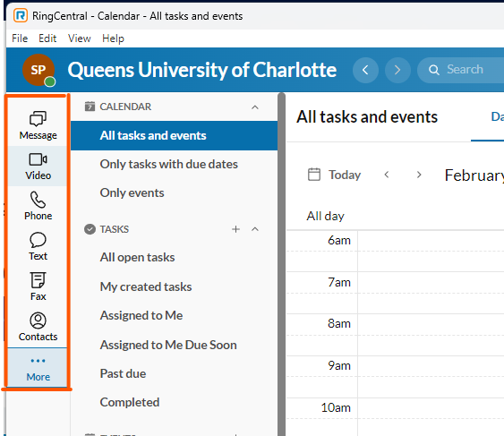The image size is (504, 436).
Task: Show Completed tasks
Action: [x=174, y=402]
